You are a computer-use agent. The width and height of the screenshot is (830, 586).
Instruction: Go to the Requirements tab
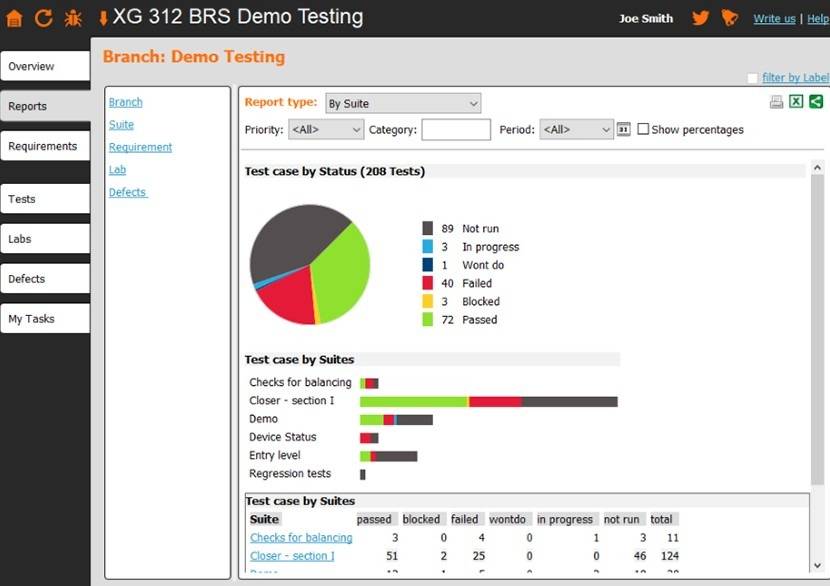coord(46,146)
